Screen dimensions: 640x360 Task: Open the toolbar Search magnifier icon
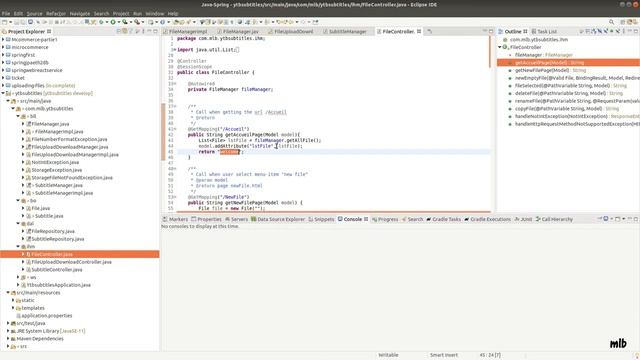coord(611,22)
